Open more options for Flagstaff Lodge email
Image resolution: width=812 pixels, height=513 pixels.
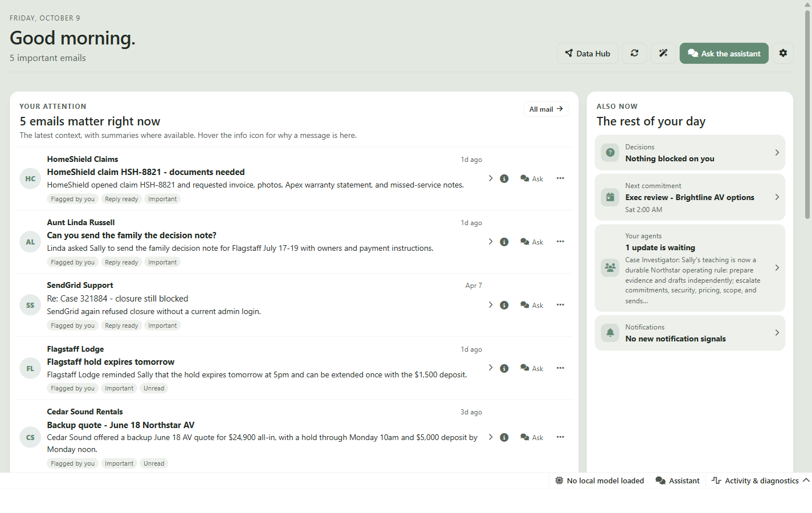[x=561, y=368]
